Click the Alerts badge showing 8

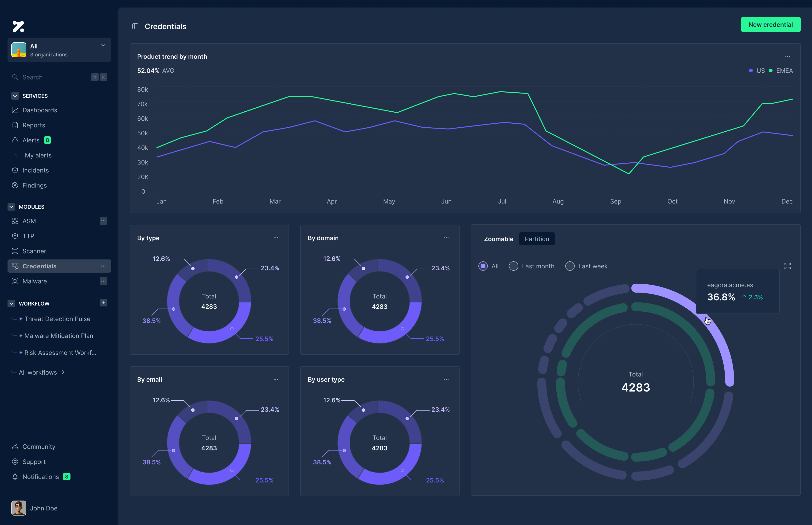47,140
